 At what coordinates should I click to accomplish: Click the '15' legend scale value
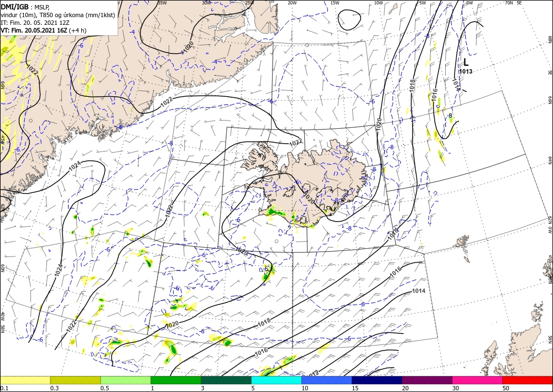click(355, 388)
